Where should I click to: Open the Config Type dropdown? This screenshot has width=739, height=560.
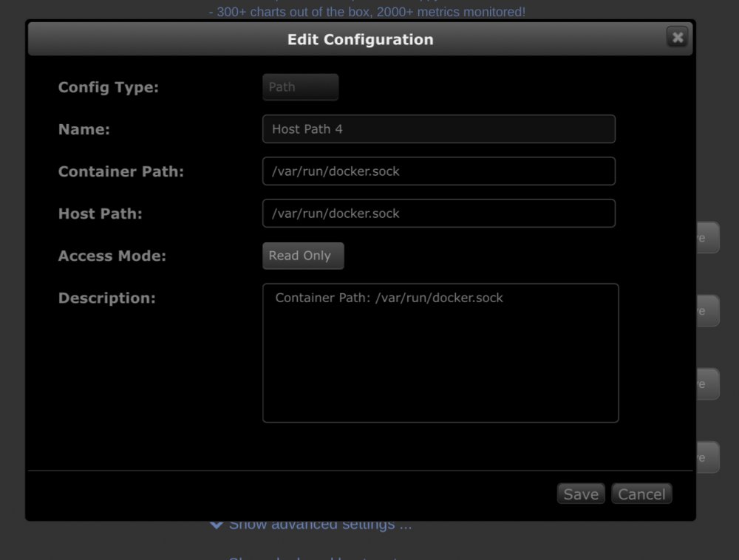point(300,87)
